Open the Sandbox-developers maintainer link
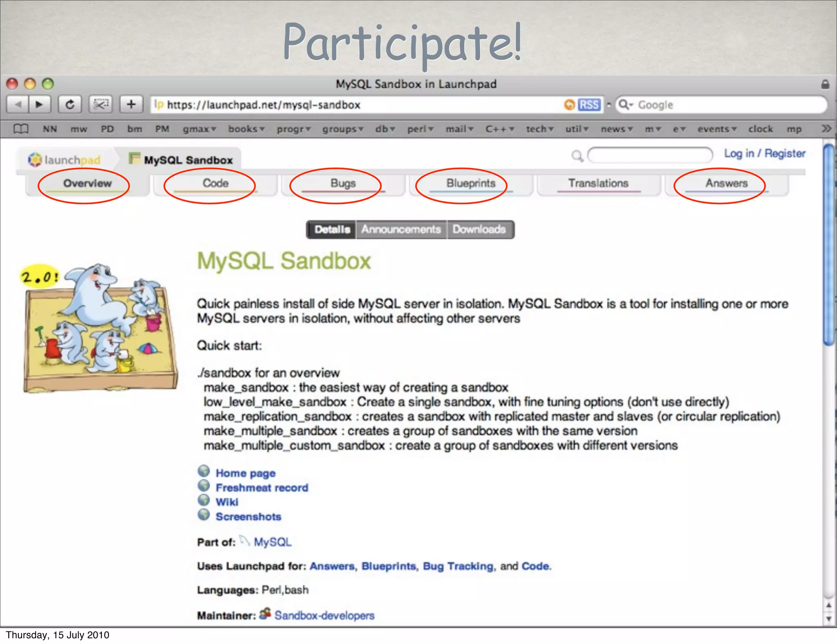The height and width of the screenshot is (644, 837). point(325,615)
